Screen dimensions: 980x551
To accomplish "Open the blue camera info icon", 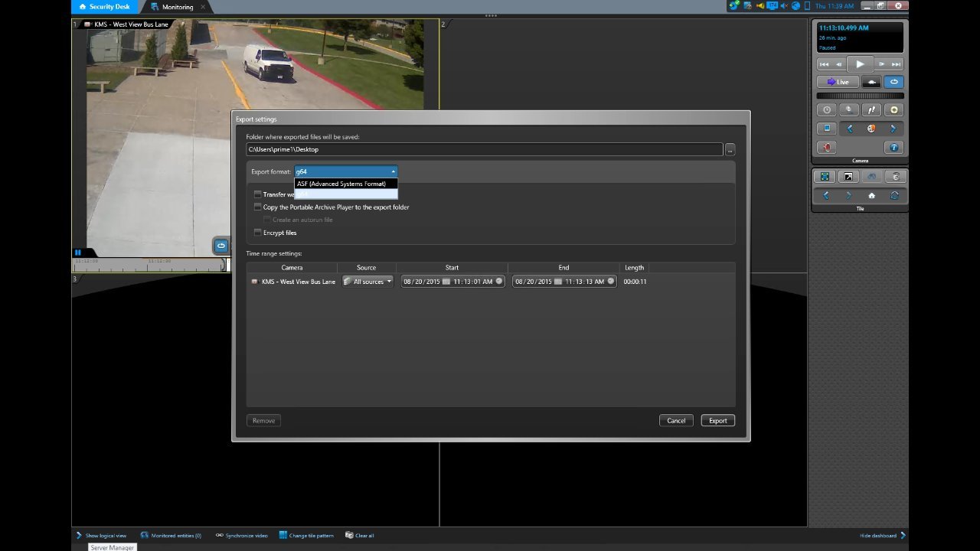I will point(893,148).
